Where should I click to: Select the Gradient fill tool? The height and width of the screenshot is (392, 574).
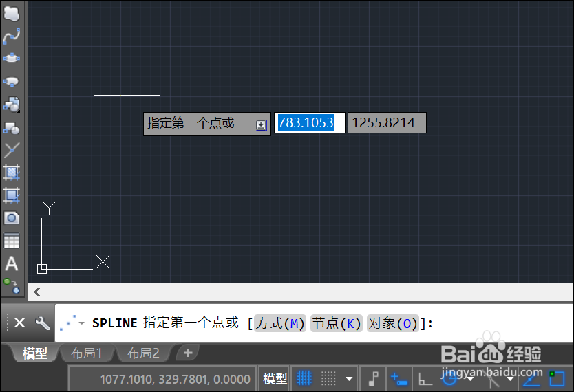point(11,195)
